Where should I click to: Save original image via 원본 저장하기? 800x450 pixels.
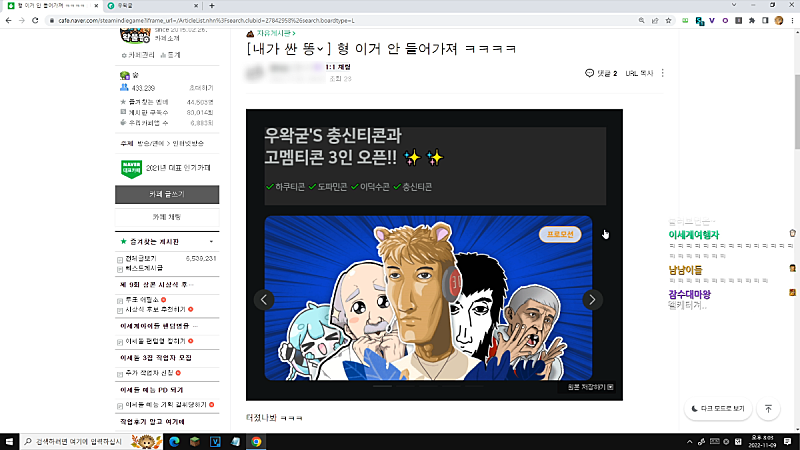click(590, 387)
